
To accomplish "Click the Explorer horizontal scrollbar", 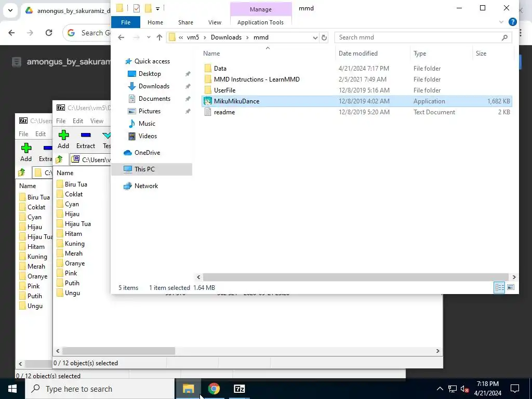I will tap(355, 277).
